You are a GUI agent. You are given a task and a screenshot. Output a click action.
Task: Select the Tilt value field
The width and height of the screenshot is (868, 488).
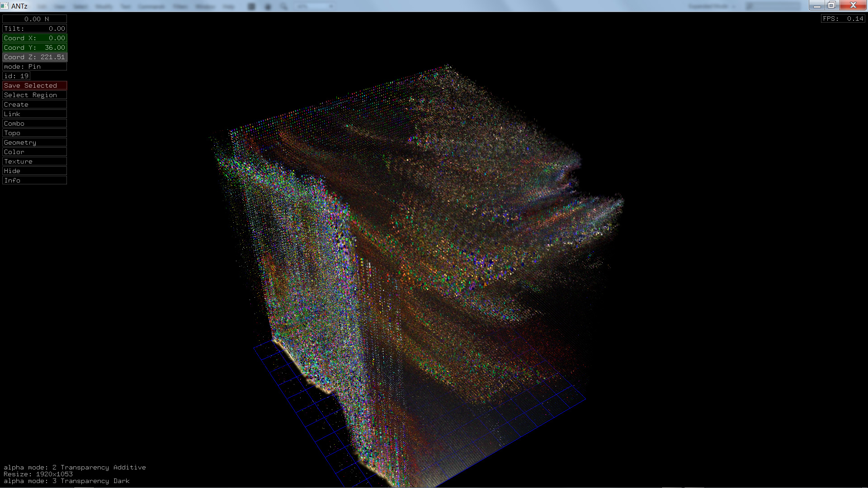[x=34, y=28]
